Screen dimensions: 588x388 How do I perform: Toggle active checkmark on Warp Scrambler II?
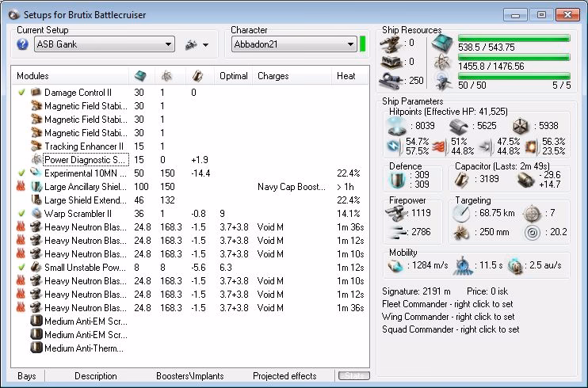pos(21,213)
